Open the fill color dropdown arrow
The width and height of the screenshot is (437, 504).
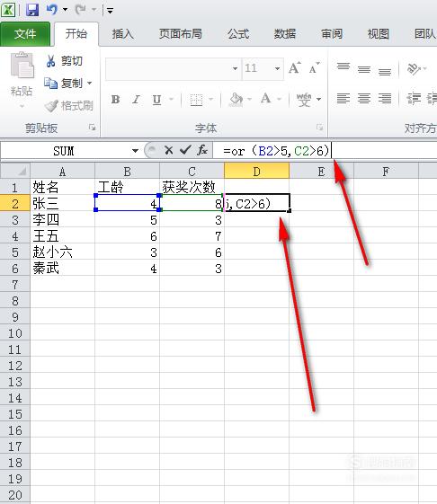click(249, 100)
